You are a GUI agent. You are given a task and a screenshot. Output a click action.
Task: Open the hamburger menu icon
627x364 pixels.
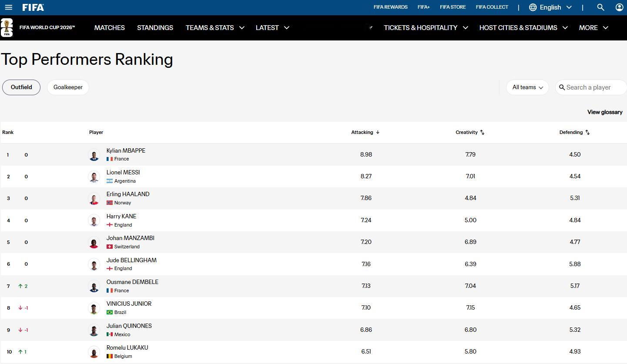pos(8,7)
